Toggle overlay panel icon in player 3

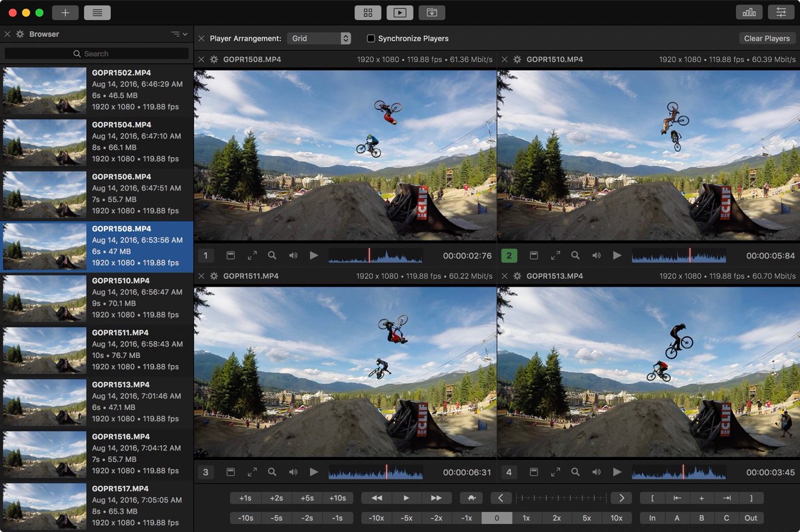coord(230,472)
